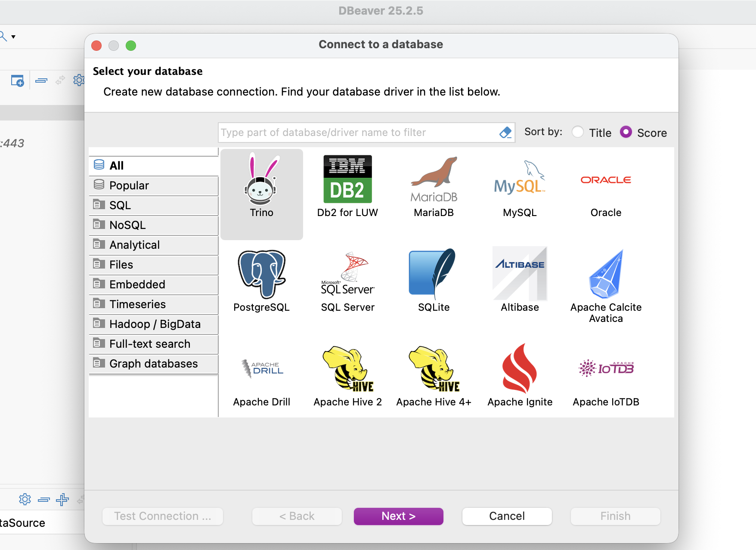Sort drivers by Title

578,132
